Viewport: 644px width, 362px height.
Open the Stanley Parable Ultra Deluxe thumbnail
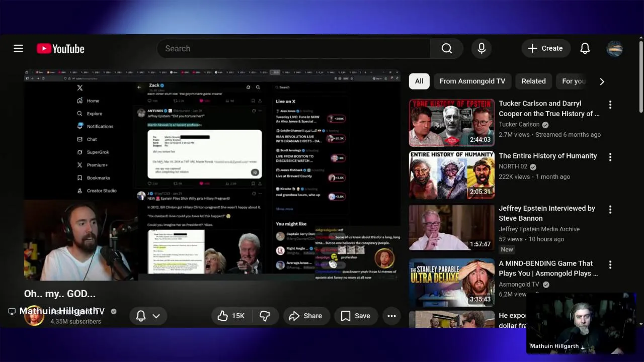(451, 283)
